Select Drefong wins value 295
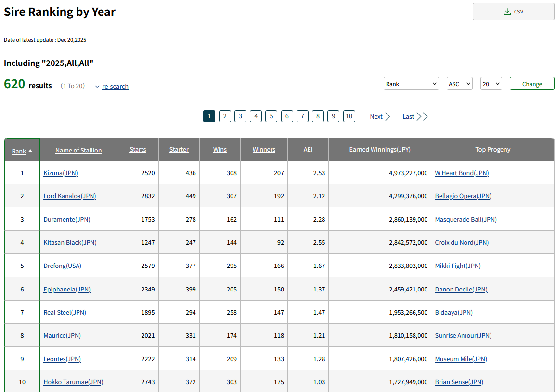The height and width of the screenshot is (392, 556). 232,266
